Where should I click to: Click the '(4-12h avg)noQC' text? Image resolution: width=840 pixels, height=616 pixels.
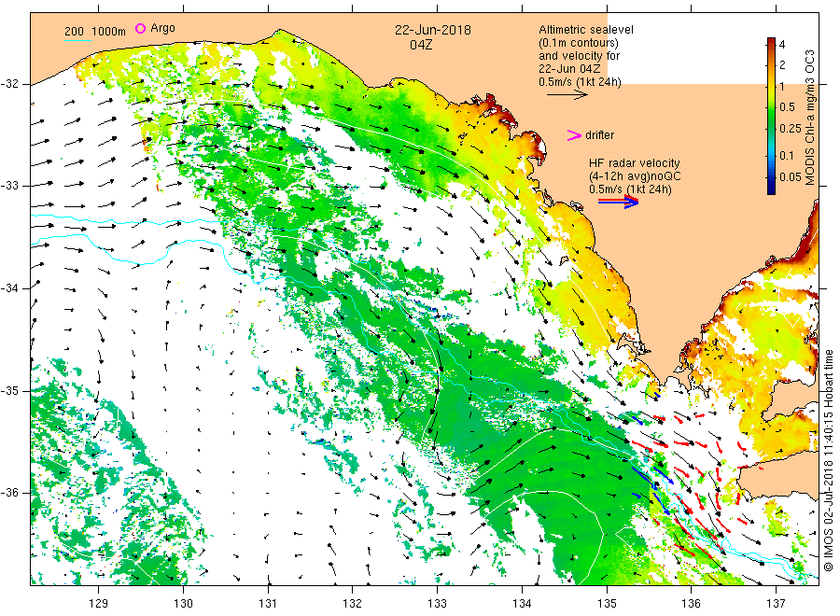[x=635, y=176]
